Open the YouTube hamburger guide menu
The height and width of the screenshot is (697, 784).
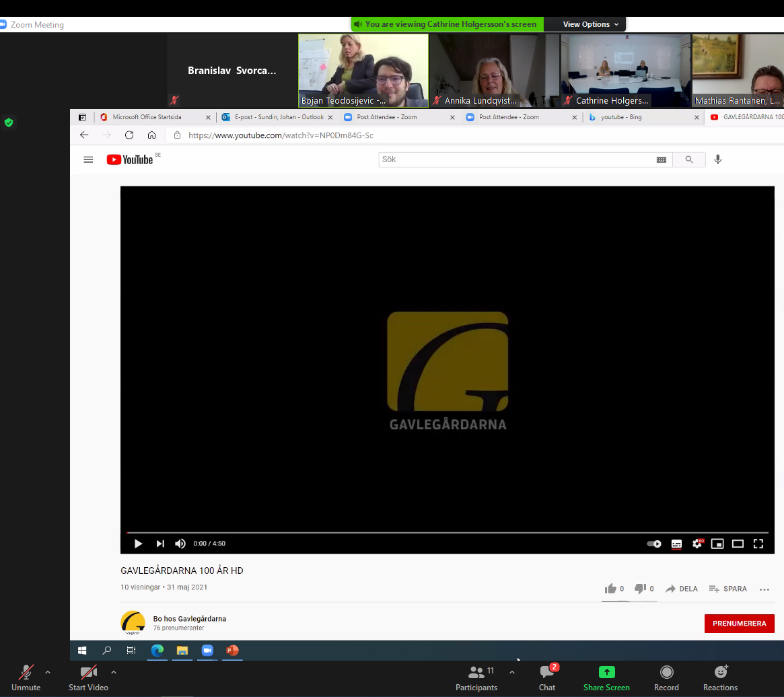[88, 159]
